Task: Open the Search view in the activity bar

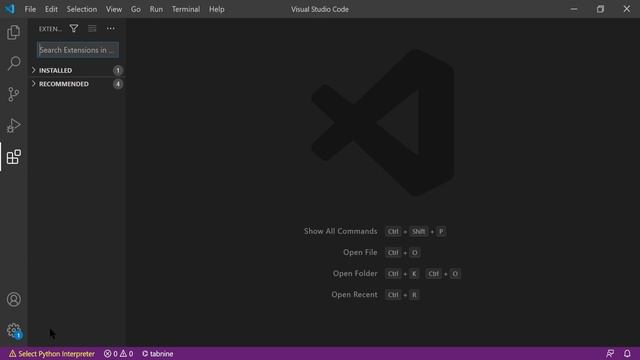Action: pos(13,63)
